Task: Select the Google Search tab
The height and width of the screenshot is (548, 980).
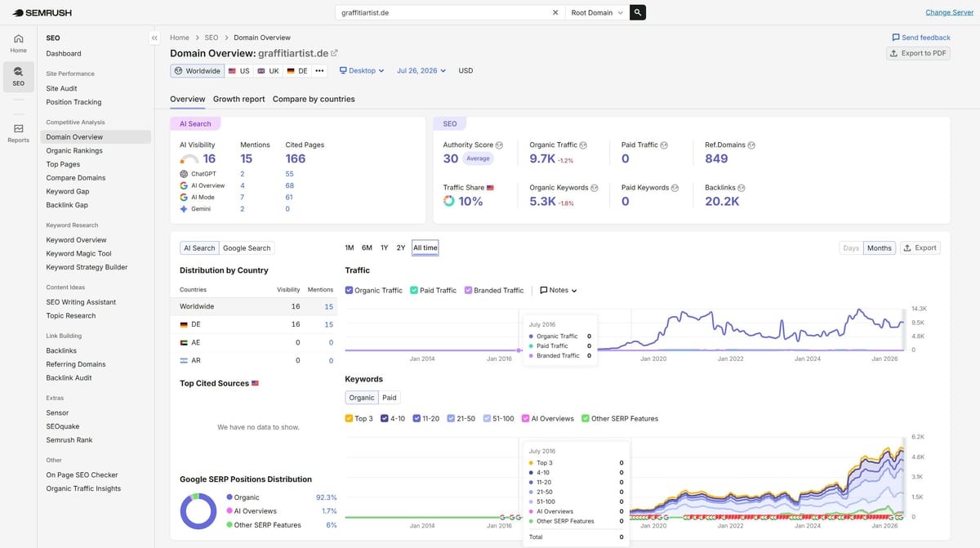Action: pos(247,247)
